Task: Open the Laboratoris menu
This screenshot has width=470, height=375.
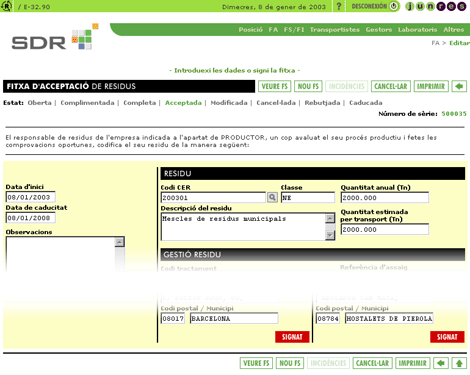Action: (x=417, y=30)
